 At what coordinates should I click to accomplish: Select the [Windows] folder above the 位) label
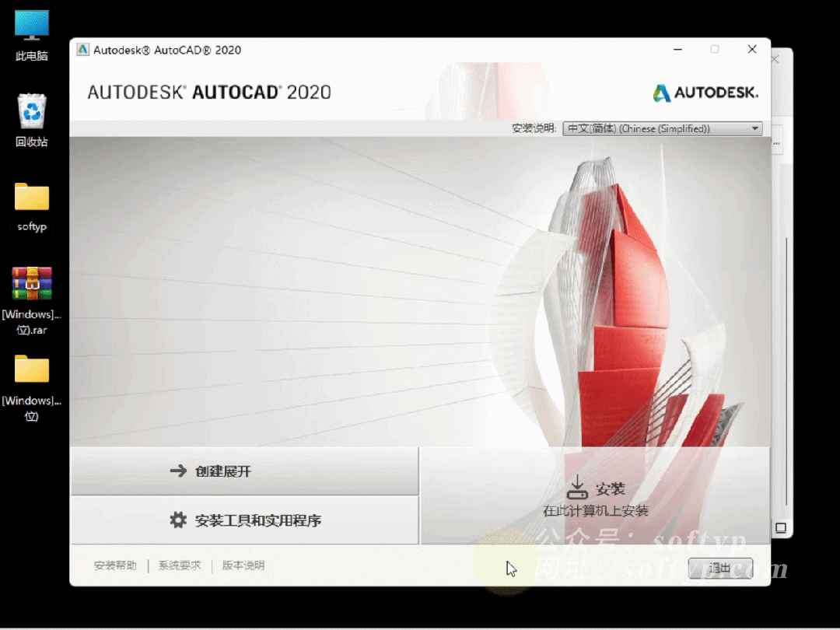(32, 369)
